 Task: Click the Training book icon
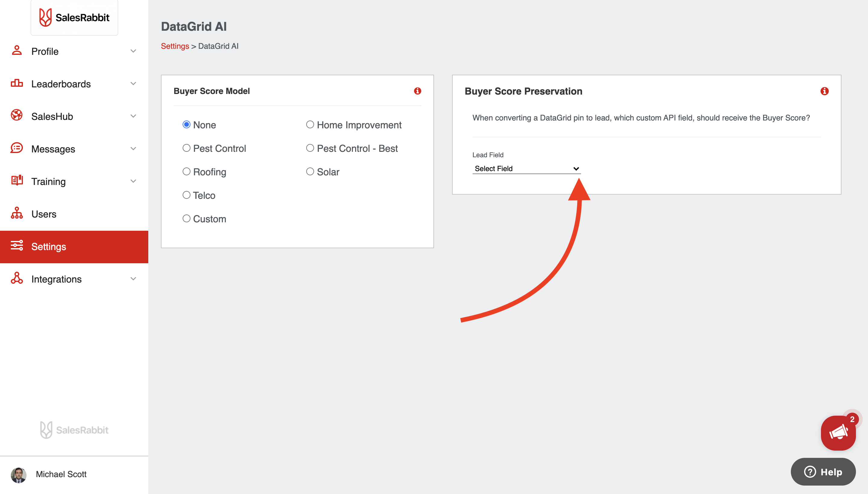(x=17, y=180)
